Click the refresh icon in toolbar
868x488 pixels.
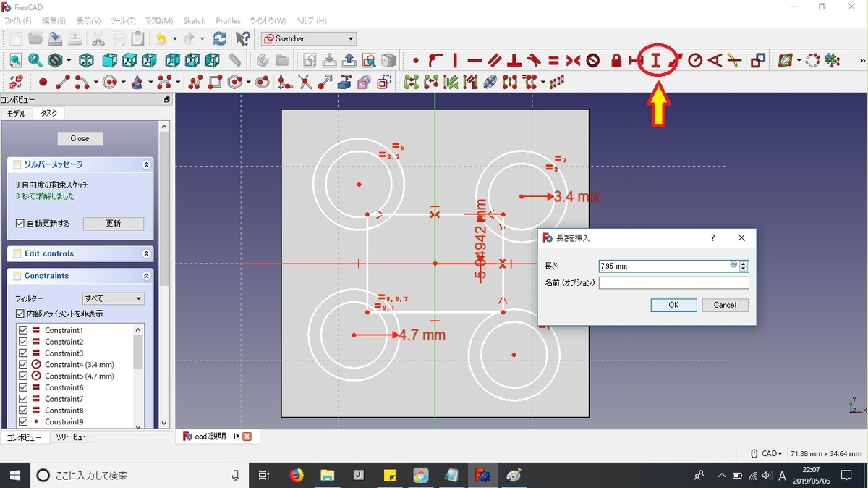click(x=220, y=38)
